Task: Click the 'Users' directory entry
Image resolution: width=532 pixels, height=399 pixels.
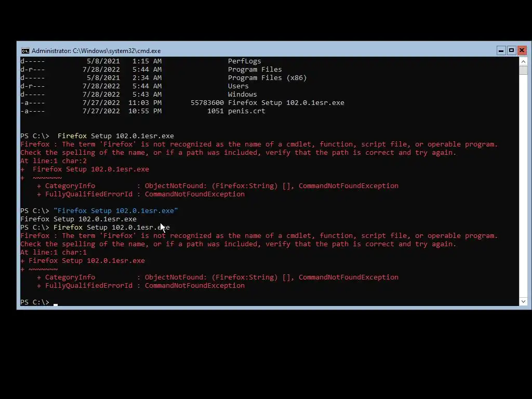Action: (x=238, y=86)
